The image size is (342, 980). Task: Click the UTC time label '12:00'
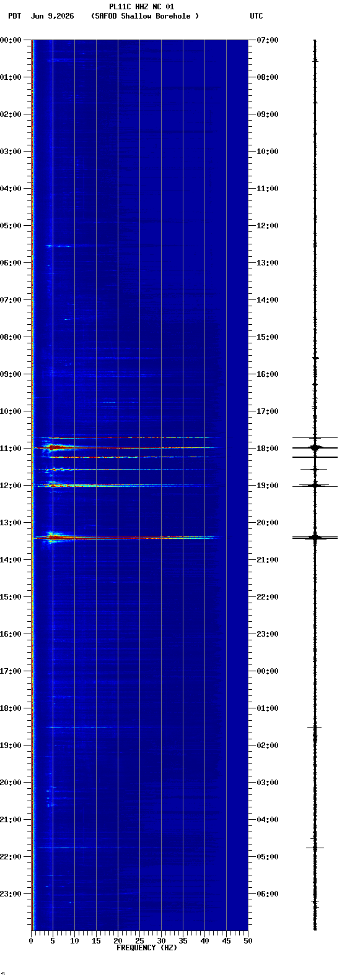[268, 226]
